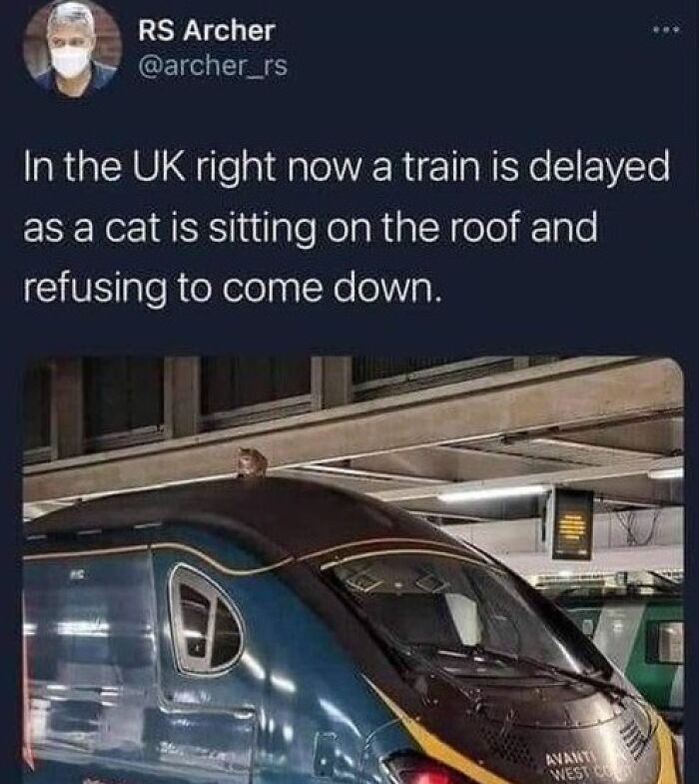699x784 pixels.
Task: Click the "refusing to come down." text line
Action: pos(233,289)
